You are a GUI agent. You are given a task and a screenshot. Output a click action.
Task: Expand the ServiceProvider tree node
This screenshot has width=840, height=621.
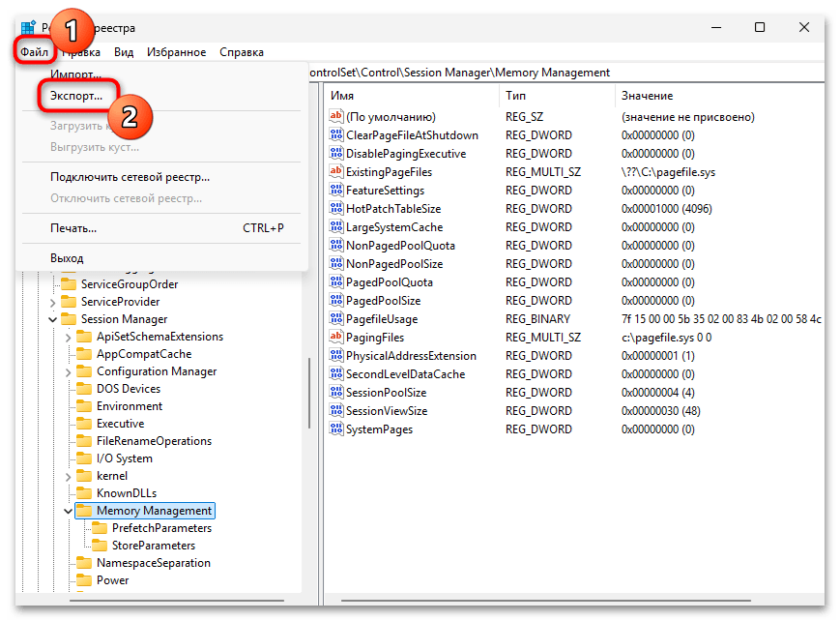pyautogui.click(x=52, y=303)
